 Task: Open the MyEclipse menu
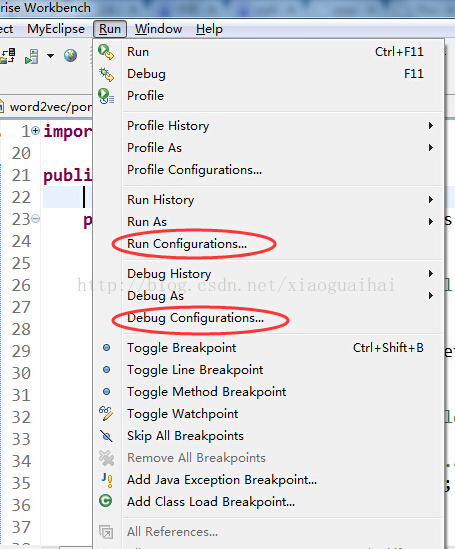pyautogui.click(x=56, y=29)
